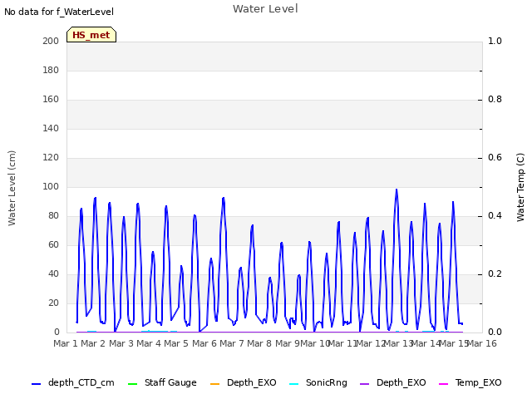This screenshot has height=399, width=532.
Task: Click the highest blue peak near Mar 13
Action: [397, 190]
